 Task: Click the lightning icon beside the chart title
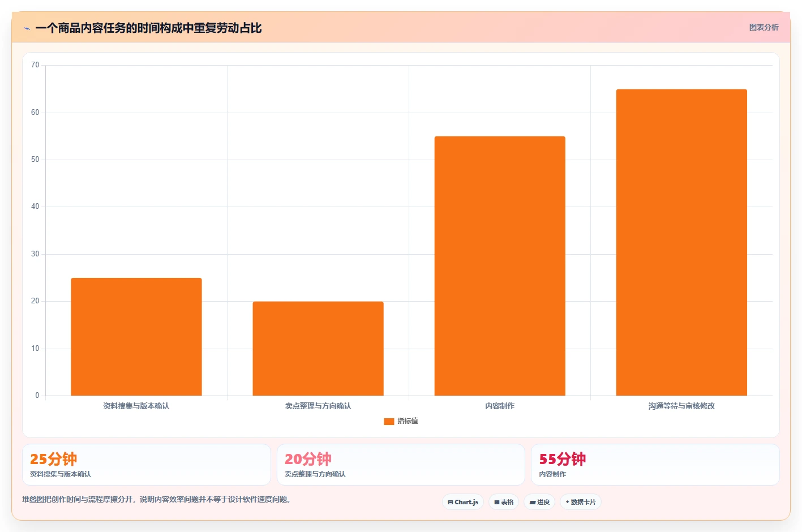point(27,28)
